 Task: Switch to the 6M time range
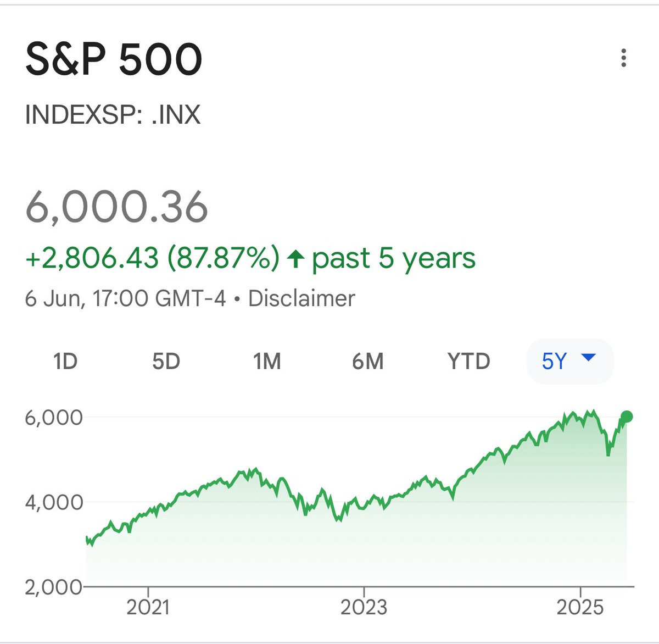367,362
